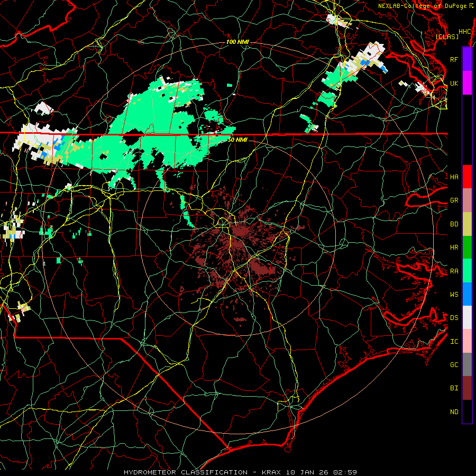
Task: Click the ND legend label
Action: point(454,411)
